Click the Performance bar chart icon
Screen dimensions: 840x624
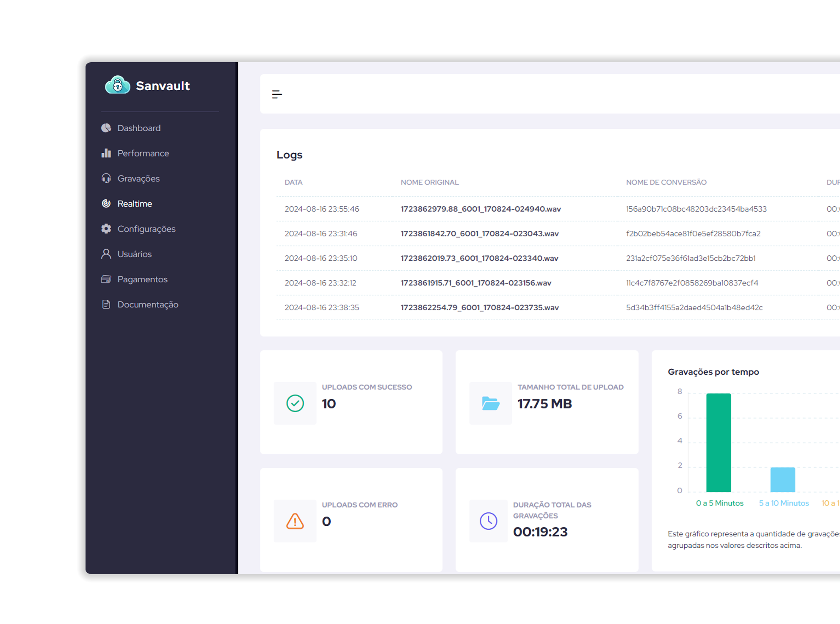[x=106, y=153]
